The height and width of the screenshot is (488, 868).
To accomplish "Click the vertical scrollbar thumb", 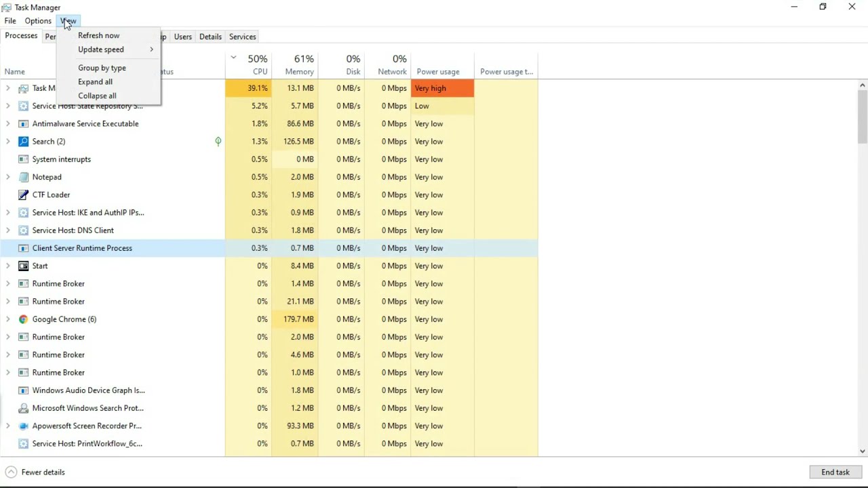I will [x=863, y=117].
